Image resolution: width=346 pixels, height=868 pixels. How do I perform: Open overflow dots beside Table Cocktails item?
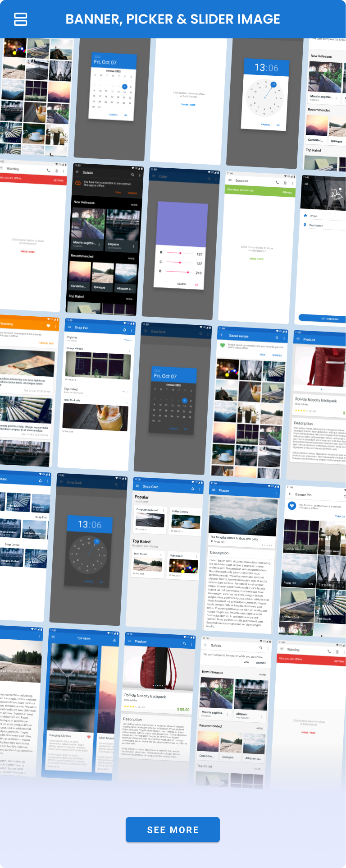127,403
